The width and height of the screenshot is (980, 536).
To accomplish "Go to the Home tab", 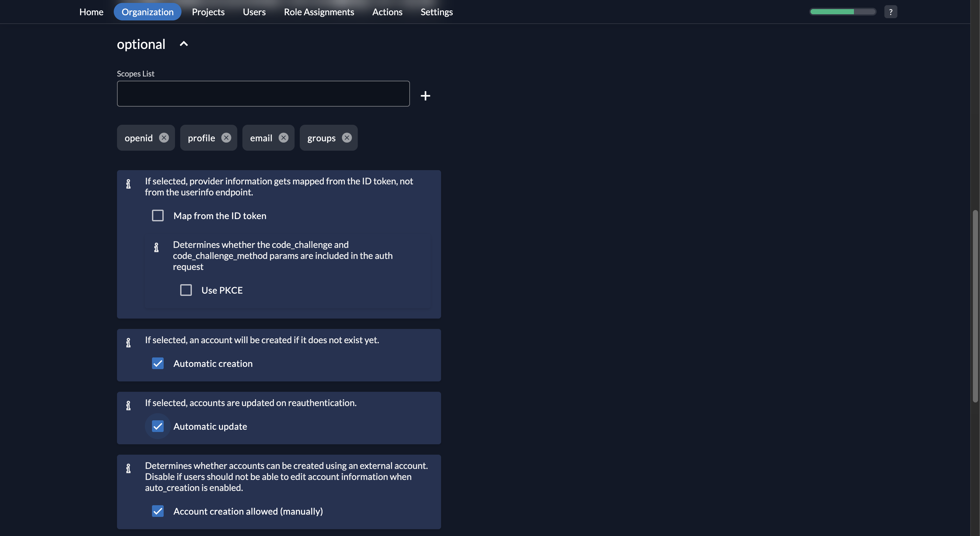I will [x=91, y=12].
